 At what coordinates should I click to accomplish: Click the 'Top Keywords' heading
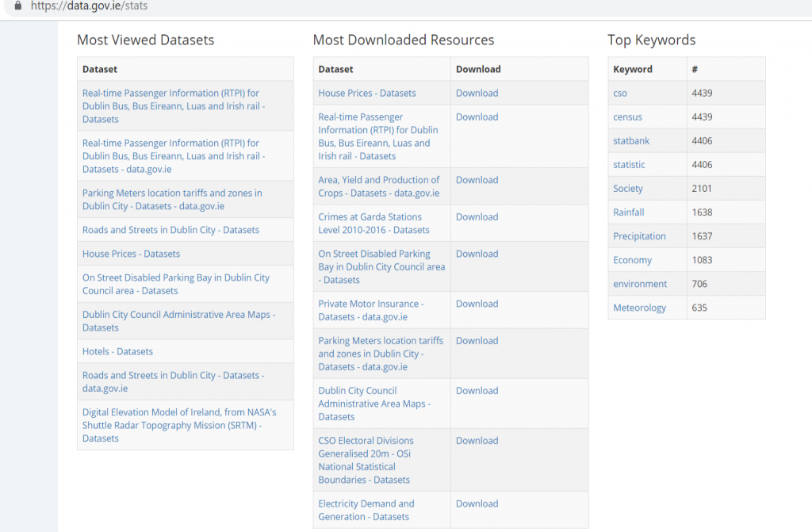652,40
